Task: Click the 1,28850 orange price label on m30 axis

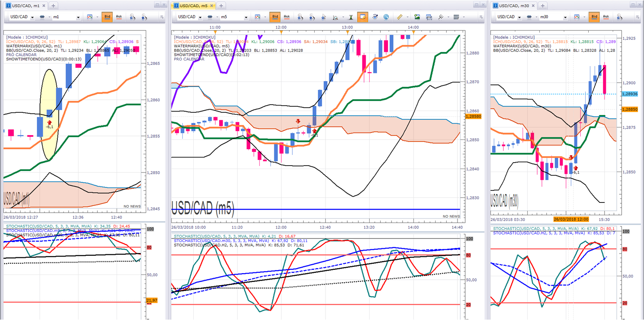Action: [629, 109]
